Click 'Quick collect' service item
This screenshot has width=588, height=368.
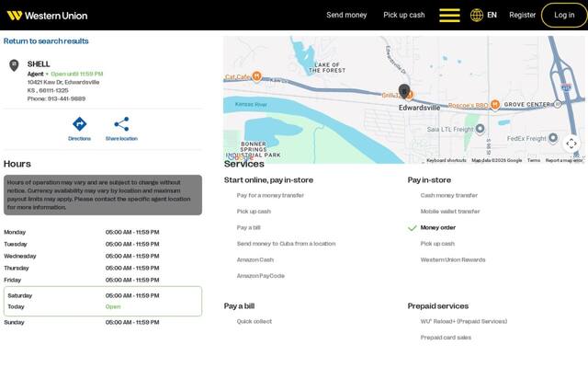[254, 321]
